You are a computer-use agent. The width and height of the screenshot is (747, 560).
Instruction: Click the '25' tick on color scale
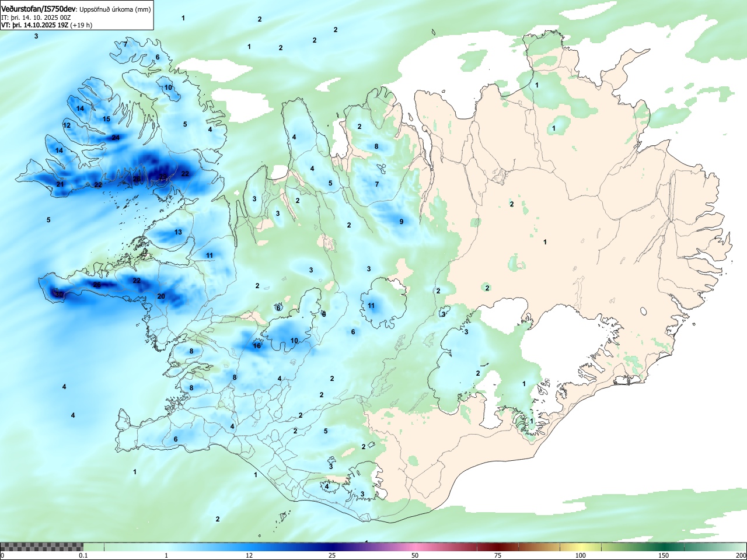(332, 555)
